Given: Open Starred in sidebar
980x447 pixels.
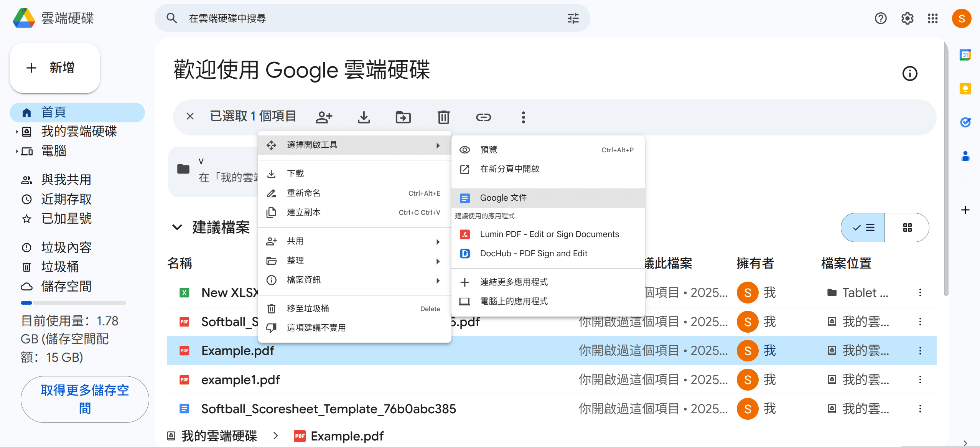Looking at the screenshot, I should point(77,219).
